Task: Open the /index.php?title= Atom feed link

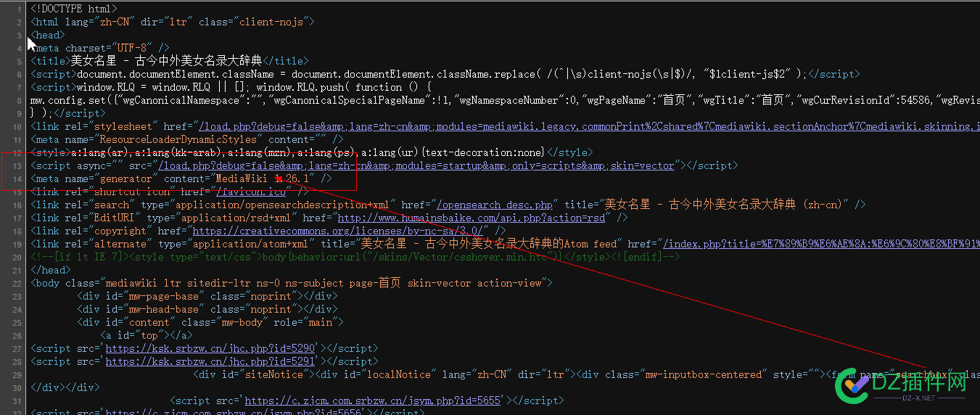Action: pos(821,244)
